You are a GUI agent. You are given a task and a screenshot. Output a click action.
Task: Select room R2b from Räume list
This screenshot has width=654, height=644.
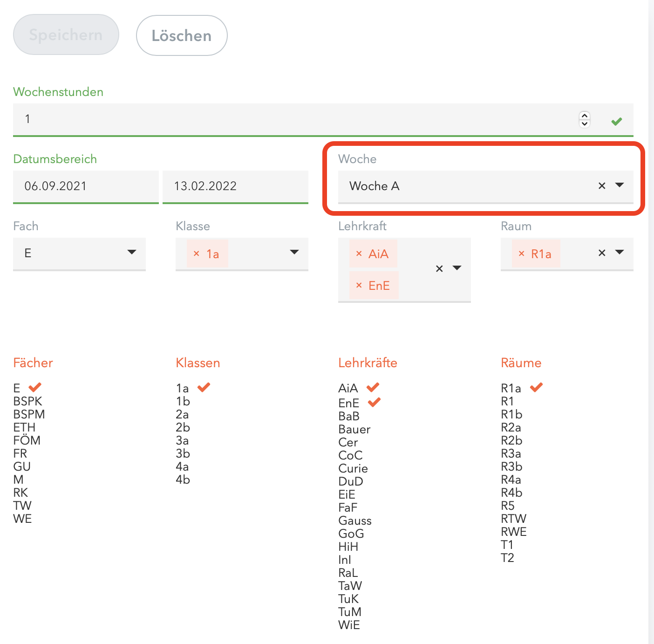coord(511,440)
